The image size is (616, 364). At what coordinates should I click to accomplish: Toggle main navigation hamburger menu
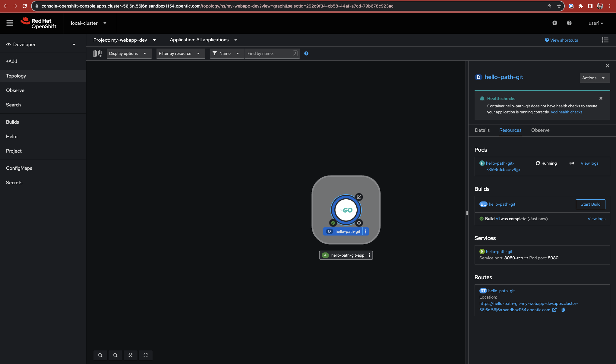click(10, 23)
